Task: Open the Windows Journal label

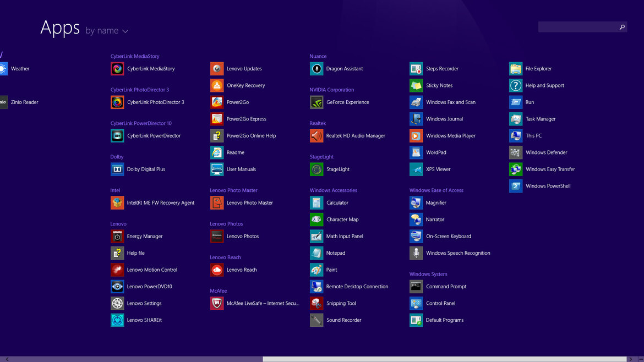Action: (444, 119)
